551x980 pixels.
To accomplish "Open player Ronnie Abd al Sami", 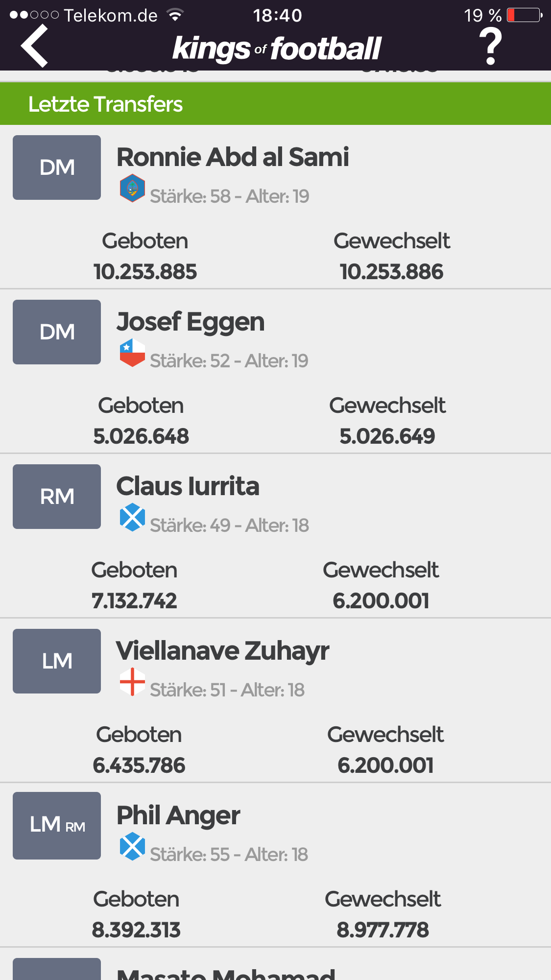I will (233, 157).
